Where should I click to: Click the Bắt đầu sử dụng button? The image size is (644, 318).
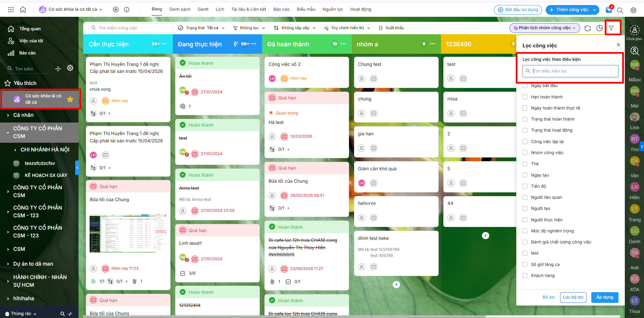pos(518,10)
